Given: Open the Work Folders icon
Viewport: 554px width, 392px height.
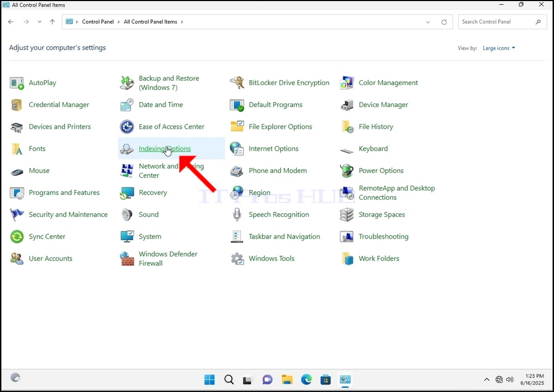Looking at the screenshot, I should (347, 258).
